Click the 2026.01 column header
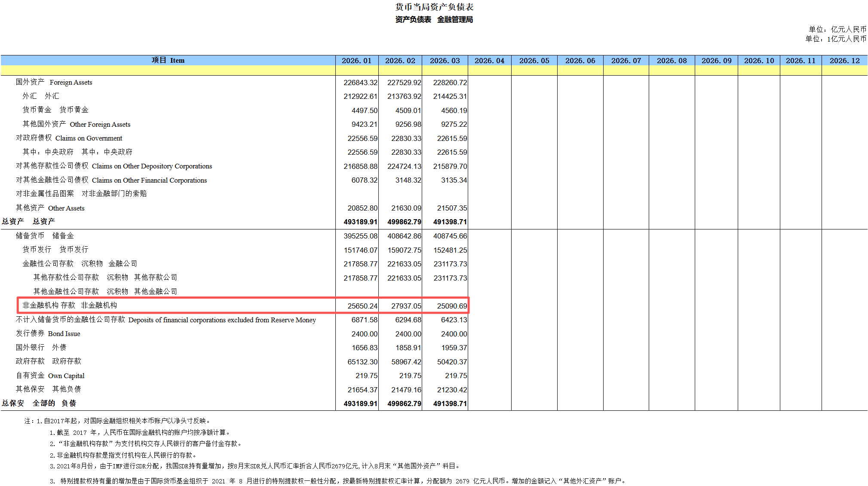 pos(356,61)
